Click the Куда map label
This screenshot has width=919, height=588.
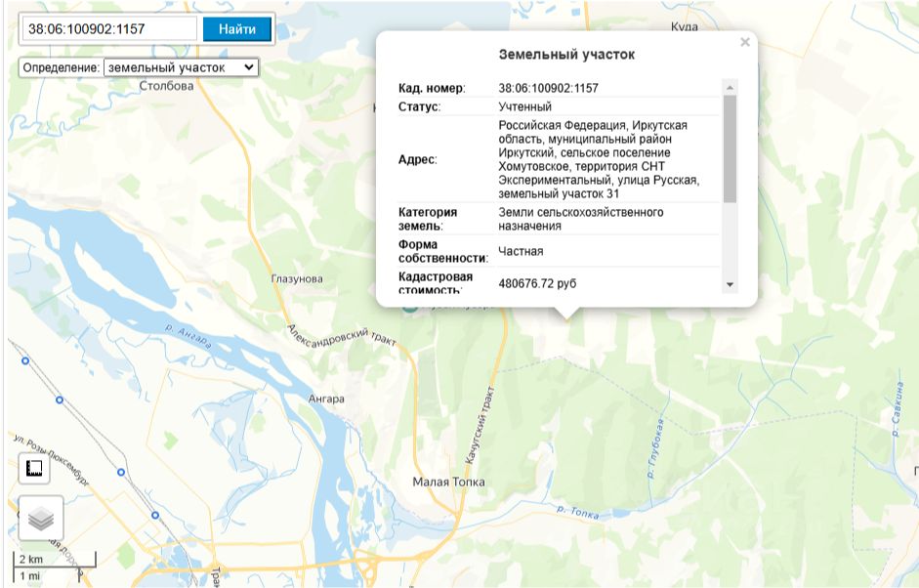684,26
